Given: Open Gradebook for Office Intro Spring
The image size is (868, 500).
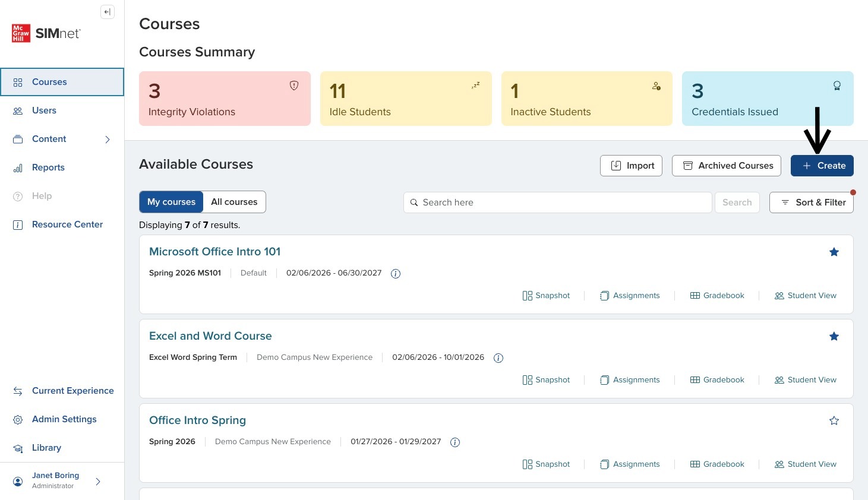Looking at the screenshot, I should point(717,464).
